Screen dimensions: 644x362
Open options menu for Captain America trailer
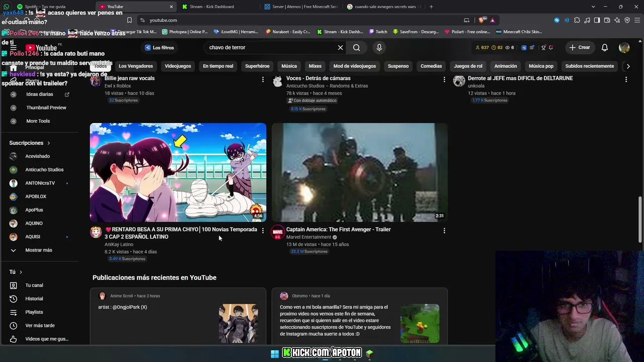[444, 230]
